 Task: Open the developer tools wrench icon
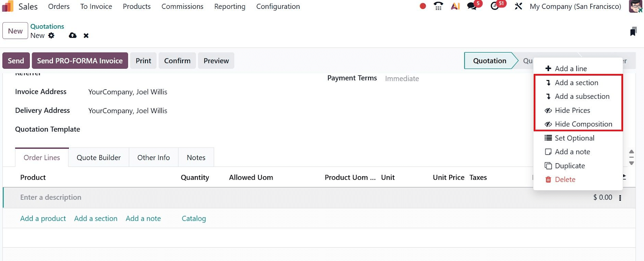tap(518, 6)
